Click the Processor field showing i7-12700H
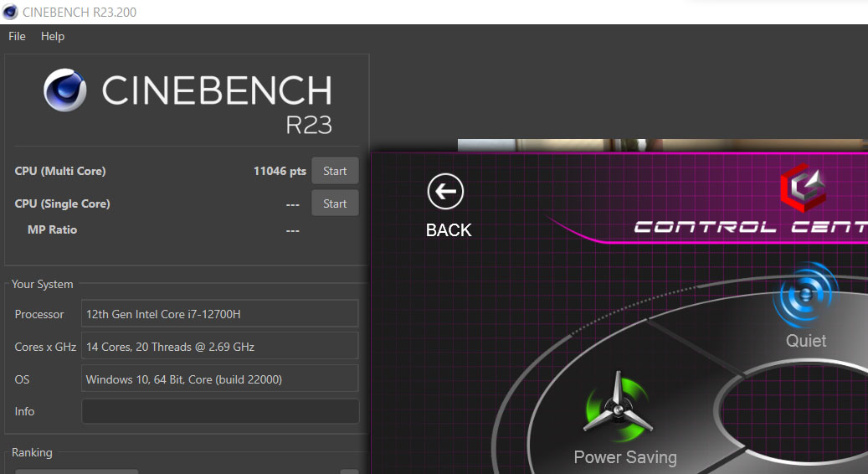868x474 pixels. pyautogui.click(x=220, y=314)
